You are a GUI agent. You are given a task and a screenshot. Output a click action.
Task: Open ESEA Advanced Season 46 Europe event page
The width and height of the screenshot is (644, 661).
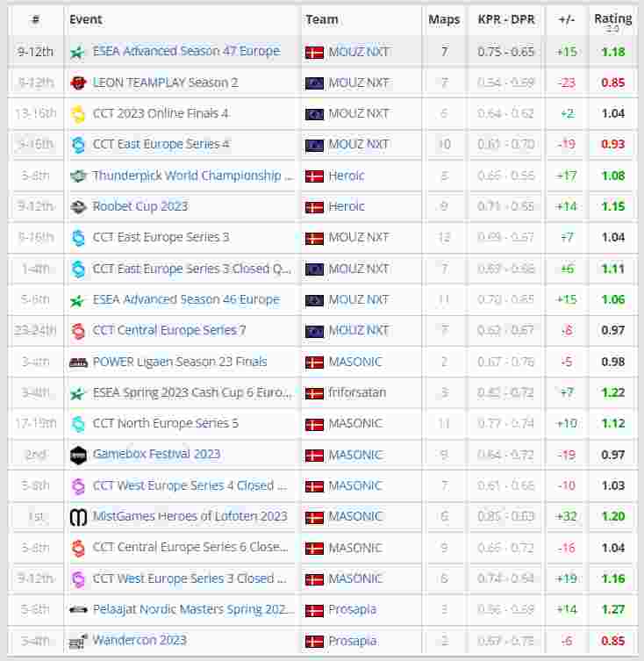coord(185,299)
